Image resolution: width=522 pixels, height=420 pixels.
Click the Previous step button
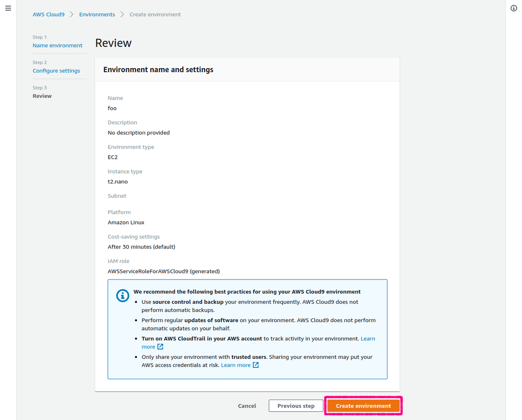pyautogui.click(x=296, y=405)
